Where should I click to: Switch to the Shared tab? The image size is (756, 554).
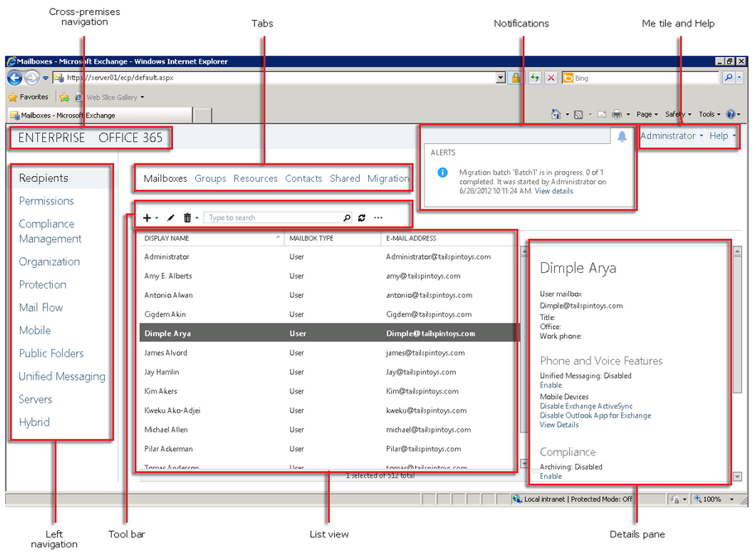coord(345,179)
